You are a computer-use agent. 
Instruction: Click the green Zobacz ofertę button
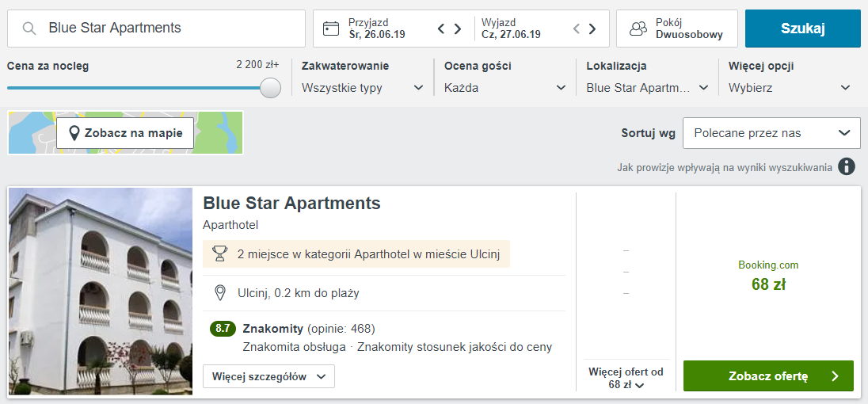click(768, 376)
